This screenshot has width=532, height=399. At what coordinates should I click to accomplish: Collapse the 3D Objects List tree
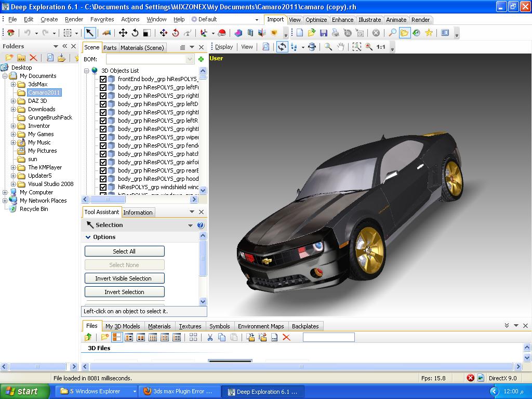(x=87, y=71)
